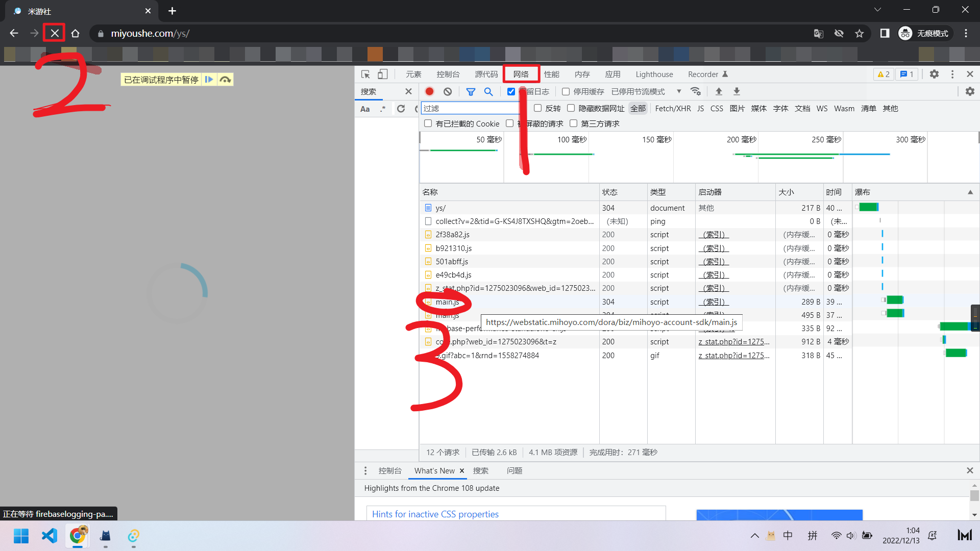The height and width of the screenshot is (551, 980).
Task: Stop recording network log (red circle)
Action: pos(429,91)
